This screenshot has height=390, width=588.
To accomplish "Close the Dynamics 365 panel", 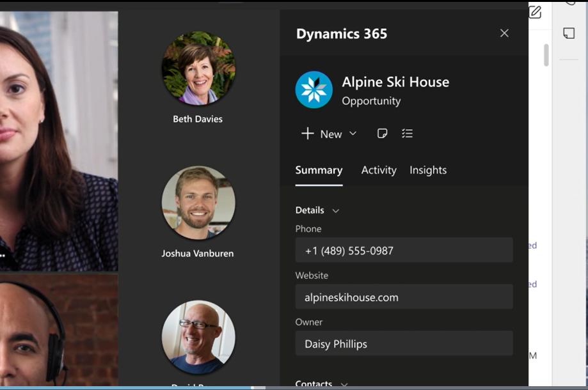I will [x=504, y=33].
